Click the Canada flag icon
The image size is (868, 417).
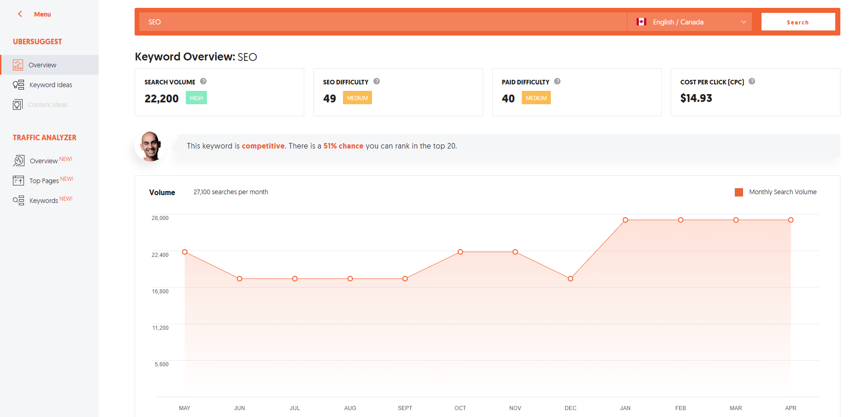641,22
